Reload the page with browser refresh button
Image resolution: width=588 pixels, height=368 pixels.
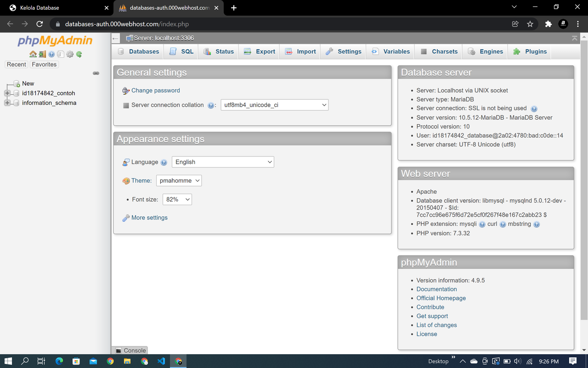click(x=40, y=24)
